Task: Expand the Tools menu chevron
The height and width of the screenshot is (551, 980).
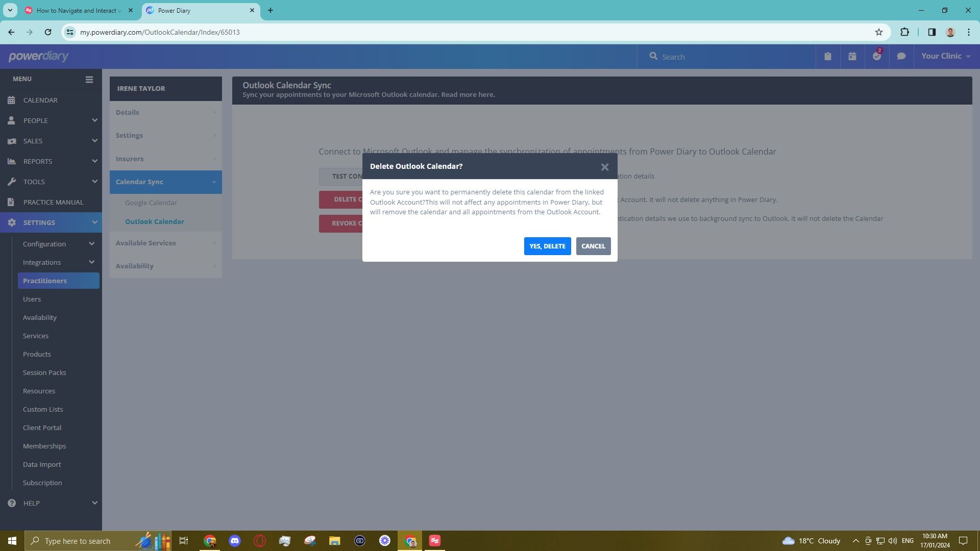Action: pyautogui.click(x=94, y=182)
